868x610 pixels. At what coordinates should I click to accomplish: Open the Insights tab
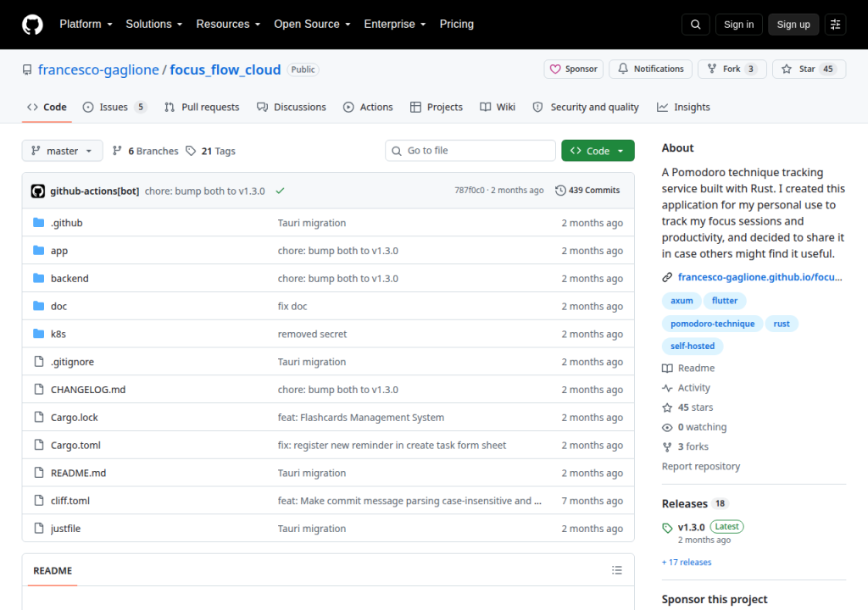683,107
